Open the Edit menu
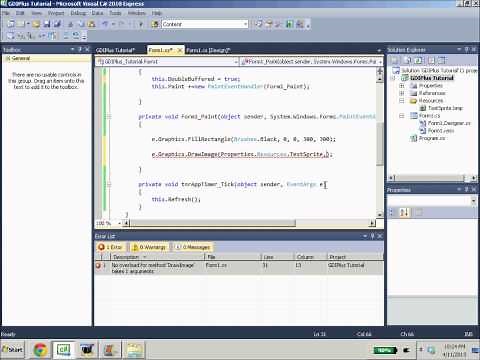Viewport: 480px width, 360px height. pos(20,13)
